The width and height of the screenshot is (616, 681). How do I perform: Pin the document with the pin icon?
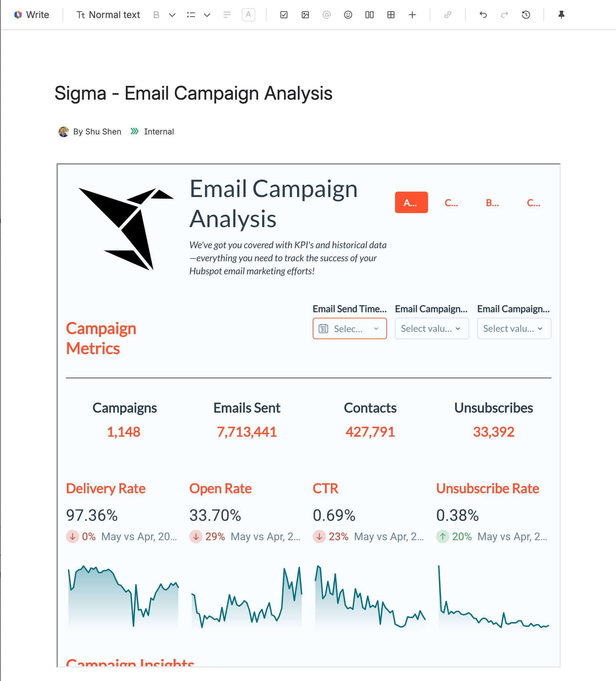(x=561, y=15)
